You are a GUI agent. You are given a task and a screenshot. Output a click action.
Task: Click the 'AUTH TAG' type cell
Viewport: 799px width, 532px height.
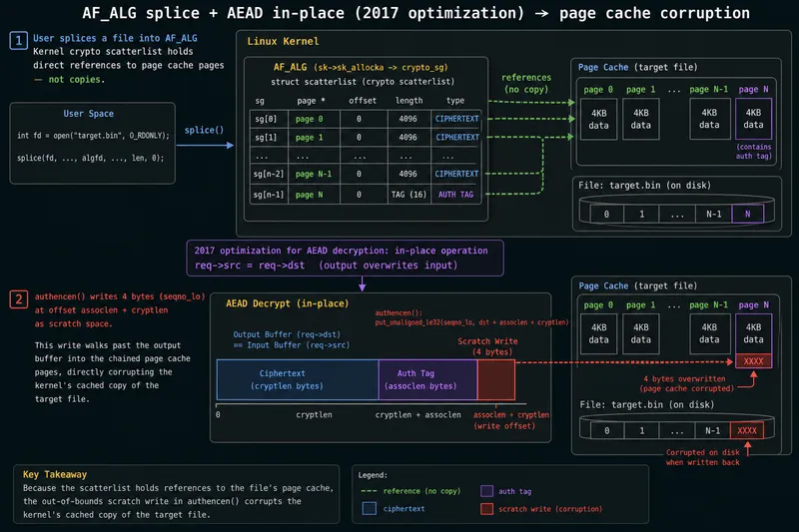click(x=455, y=195)
